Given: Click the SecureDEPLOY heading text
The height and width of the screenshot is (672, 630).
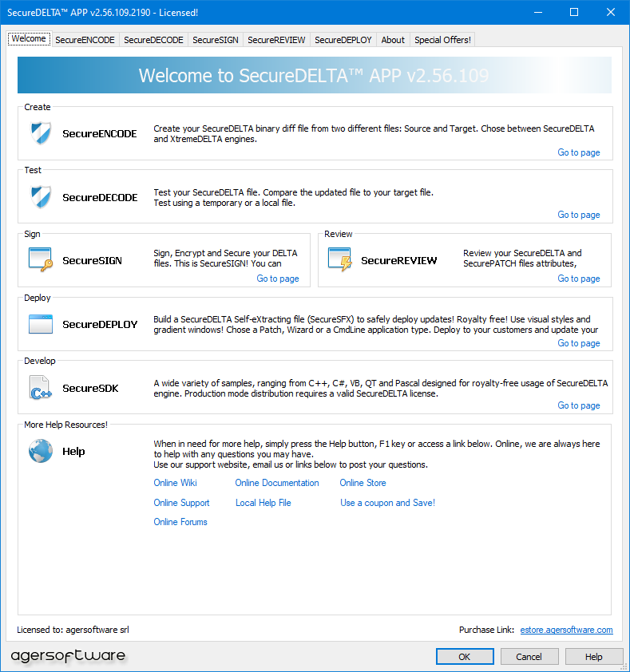Looking at the screenshot, I should 100,325.
